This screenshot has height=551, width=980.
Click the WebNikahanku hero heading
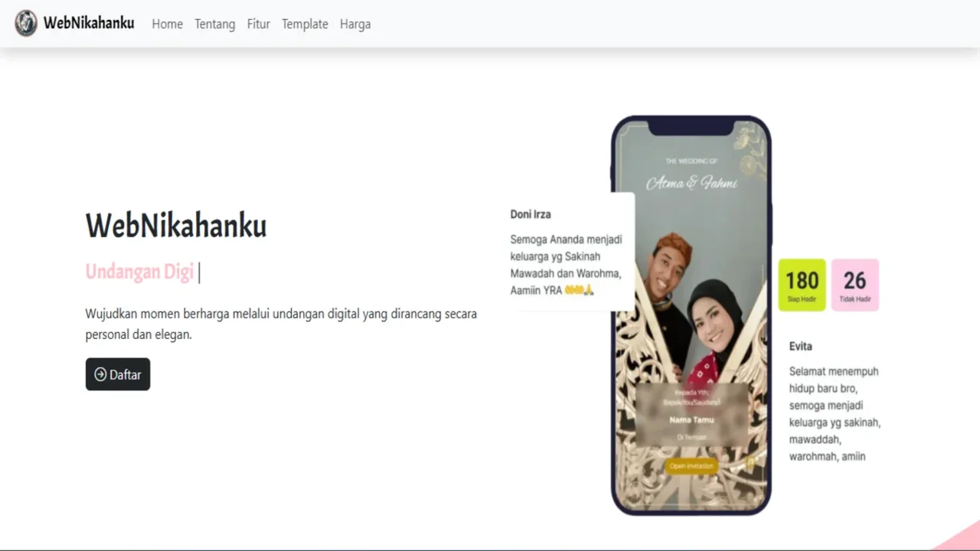click(x=176, y=226)
